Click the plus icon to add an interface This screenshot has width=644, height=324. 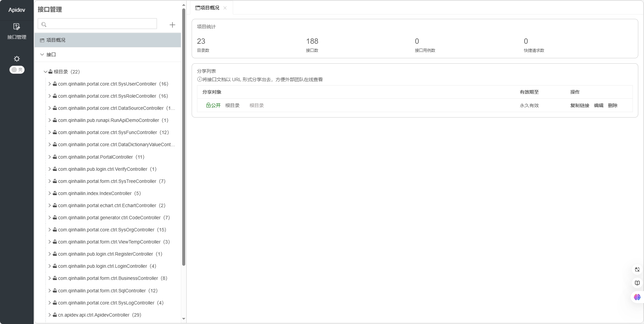(172, 25)
